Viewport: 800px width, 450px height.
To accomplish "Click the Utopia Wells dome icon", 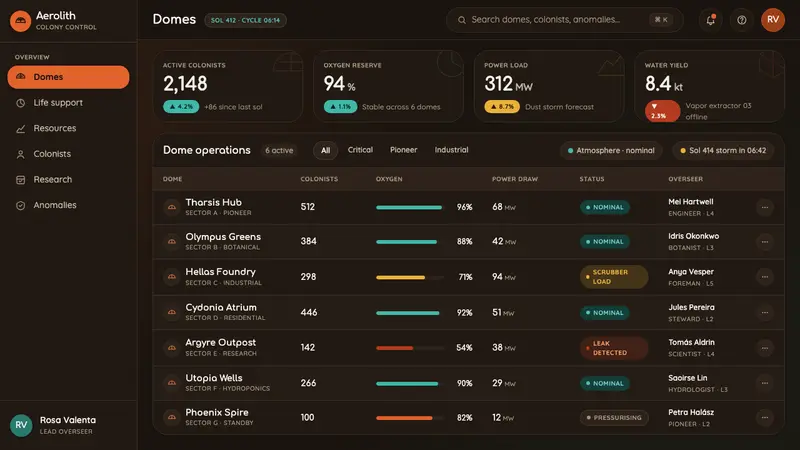I will pyautogui.click(x=172, y=383).
